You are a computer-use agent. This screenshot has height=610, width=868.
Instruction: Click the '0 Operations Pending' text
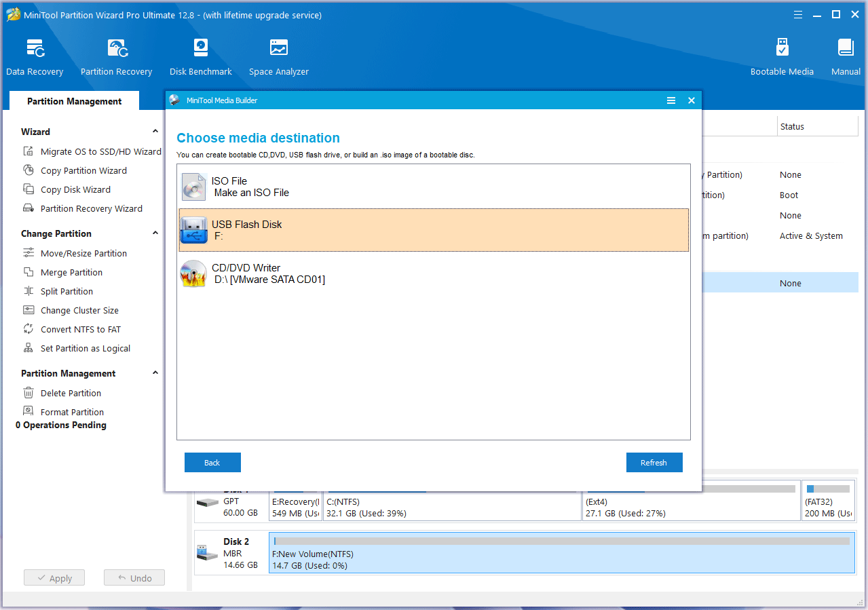(61, 425)
